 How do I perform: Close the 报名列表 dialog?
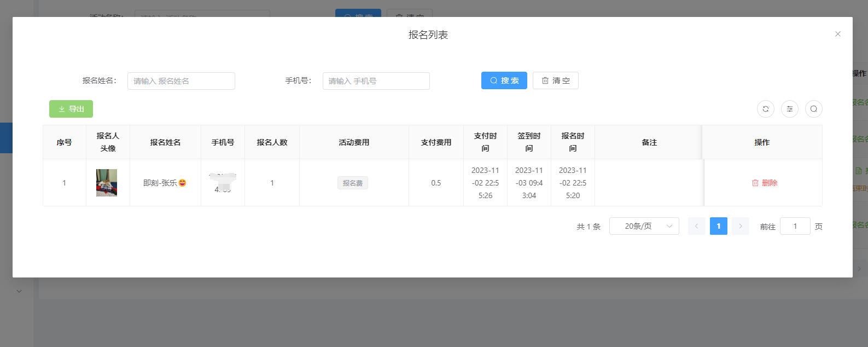point(837,34)
